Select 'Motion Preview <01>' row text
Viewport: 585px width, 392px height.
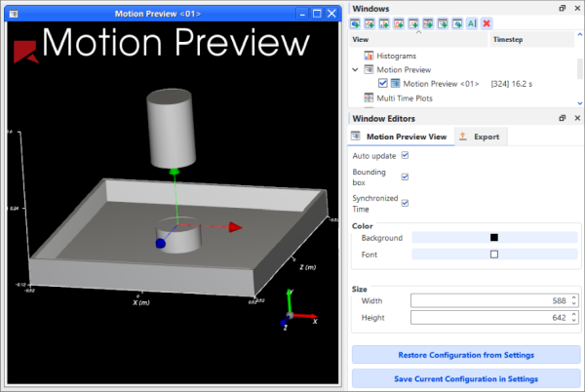[x=441, y=84]
